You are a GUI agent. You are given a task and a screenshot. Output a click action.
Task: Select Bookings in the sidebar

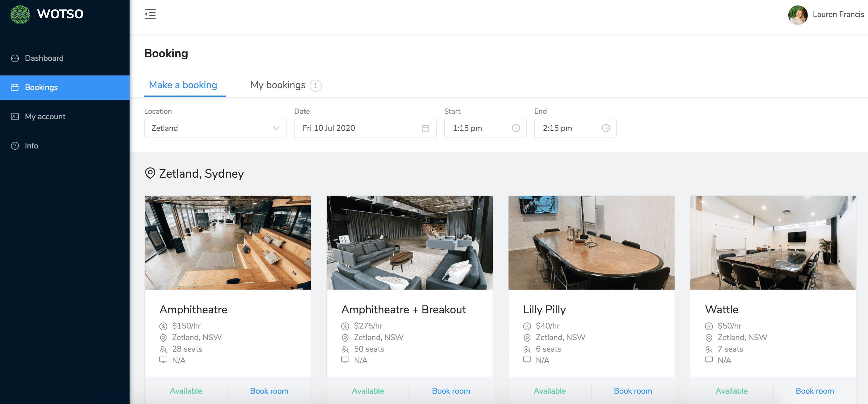pos(65,87)
